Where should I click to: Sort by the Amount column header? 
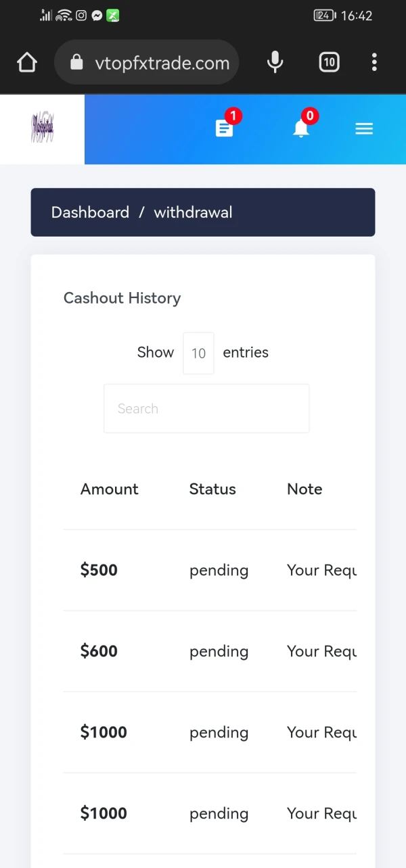pyautogui.click(x=110, y=489)
